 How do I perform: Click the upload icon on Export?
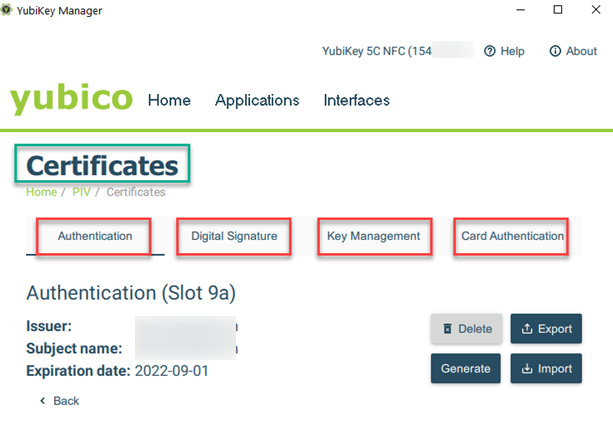point(527,329)
